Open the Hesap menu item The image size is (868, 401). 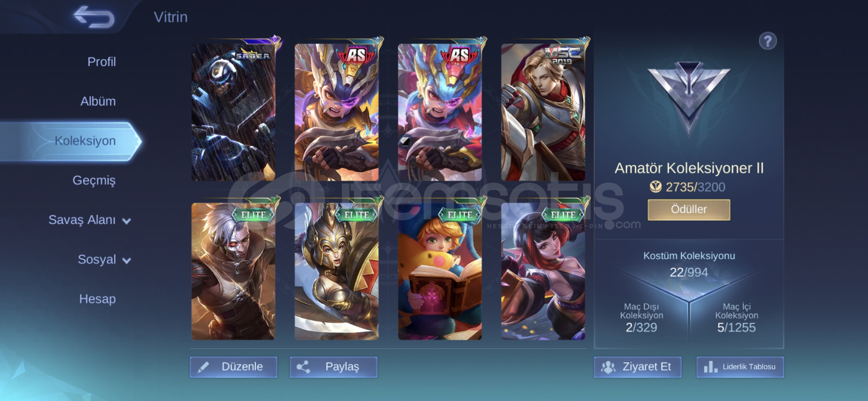tap(97, 299)
